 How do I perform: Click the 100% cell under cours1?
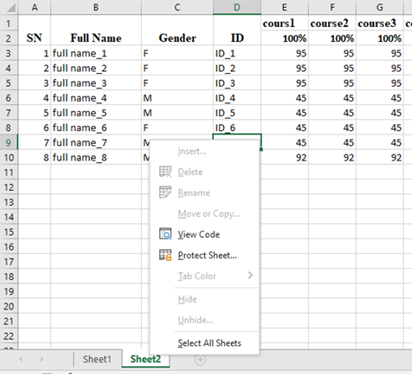pyautogui.click(x=285, y=38)
